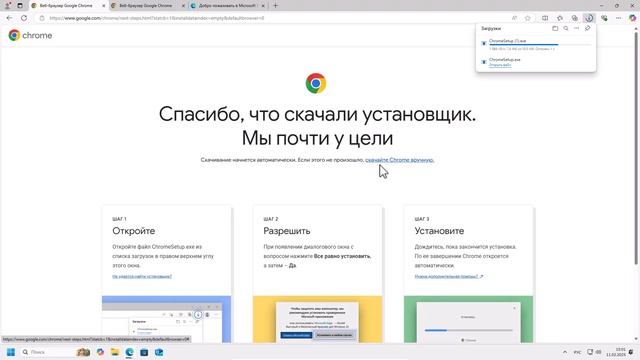This screenshot has height=360, width=640.
Task: Close the first Google Chrome tab
Action: (103, 6)
